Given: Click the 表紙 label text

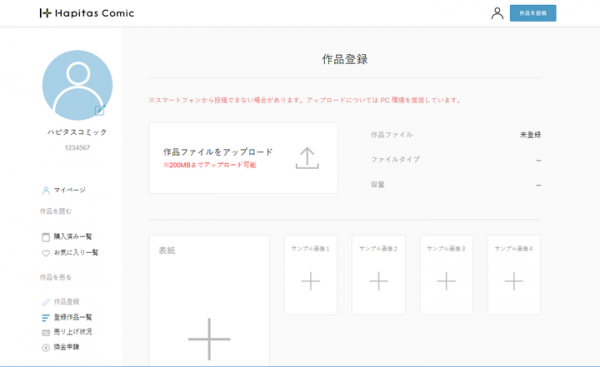Looking at the screenshot, I should pos(167,251).
